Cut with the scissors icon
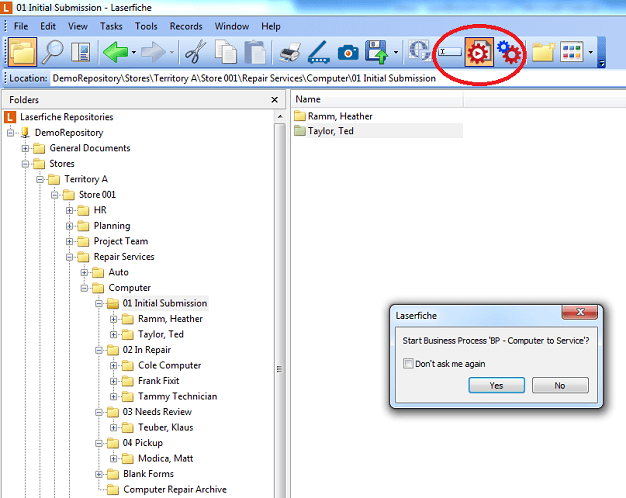The width and height of the screenshot is (626, 498). tap(196, 52)
